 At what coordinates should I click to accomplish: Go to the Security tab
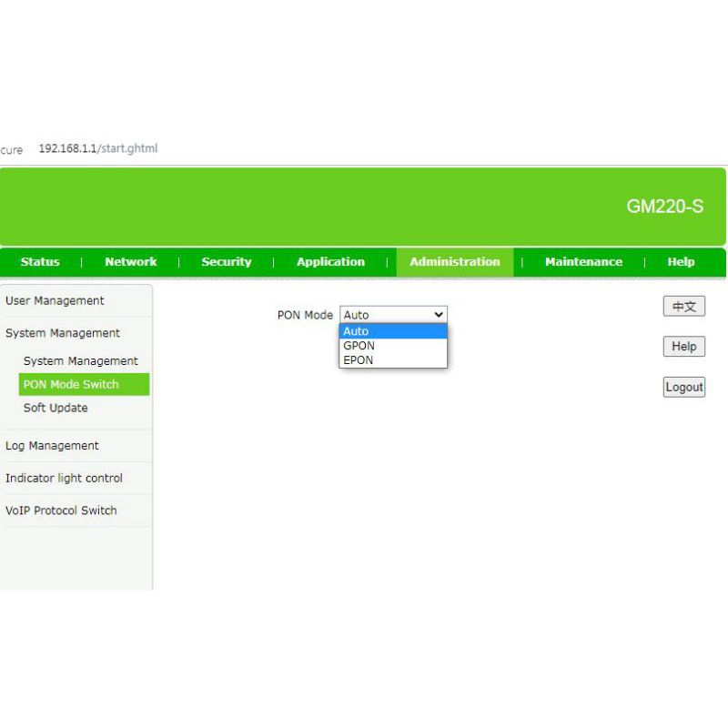coord(226,262)
